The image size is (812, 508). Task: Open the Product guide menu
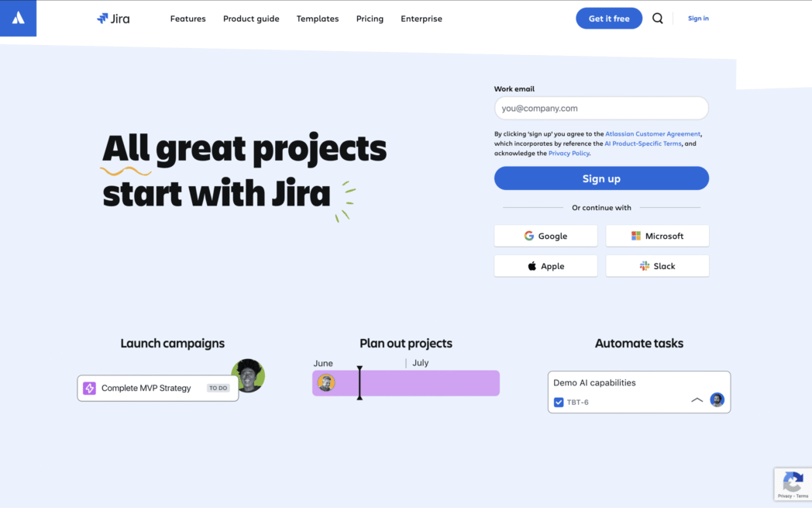(x=251, y=19)
